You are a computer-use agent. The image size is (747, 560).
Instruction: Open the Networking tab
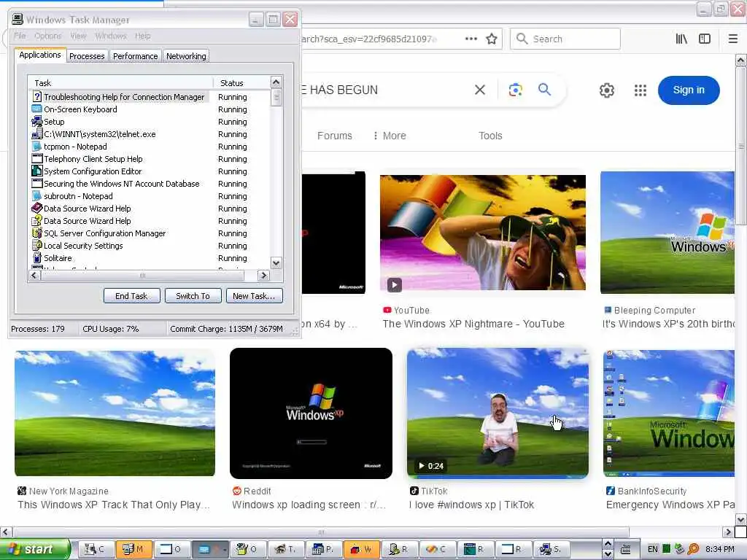coord(186,56)
